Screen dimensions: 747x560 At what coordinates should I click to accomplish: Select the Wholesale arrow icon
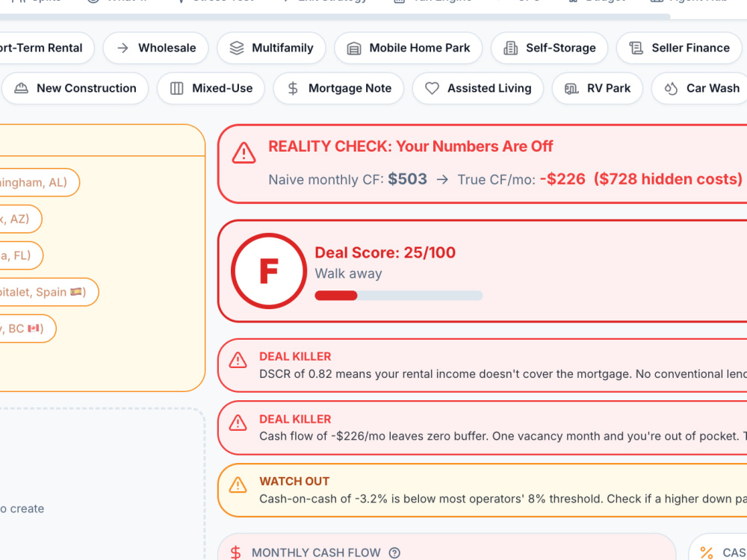click(x=123, y=48)
